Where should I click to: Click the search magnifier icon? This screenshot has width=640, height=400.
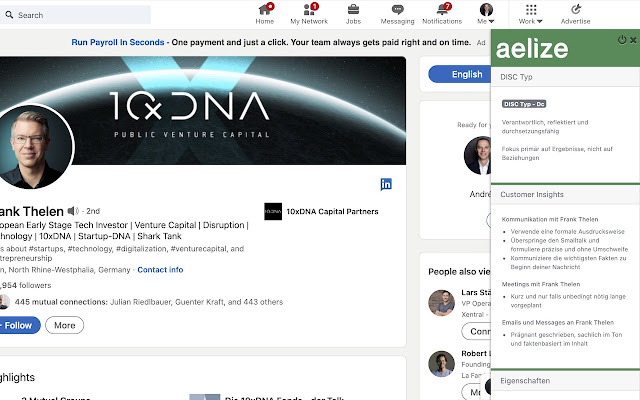click(9, 15)
